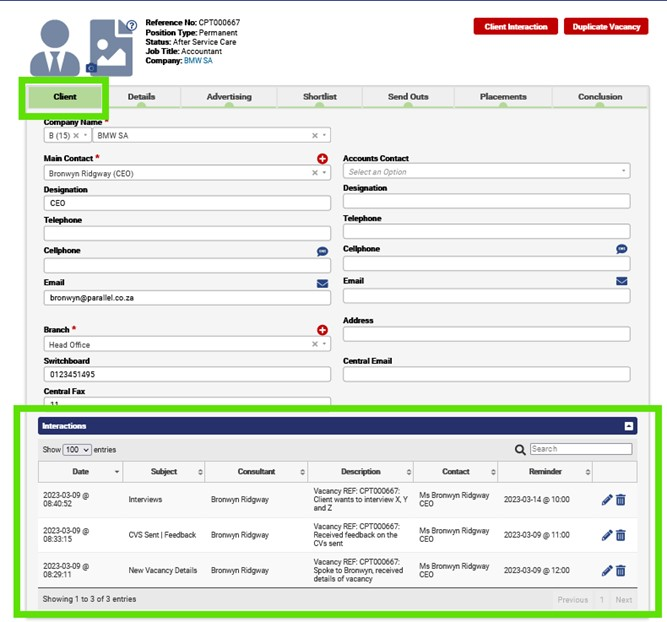Click the Duplicate Vacancy button
This screenshot has width=667, height=622.
coord(606,26)
